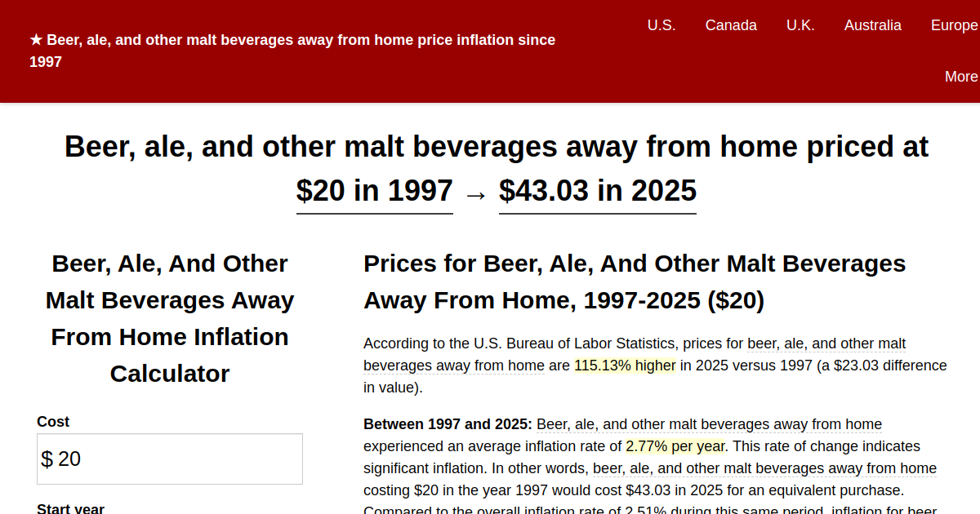Viewport: 980px width, 514px height.
Task: Click inside the Cost input field
Action: tap(169, 459)
